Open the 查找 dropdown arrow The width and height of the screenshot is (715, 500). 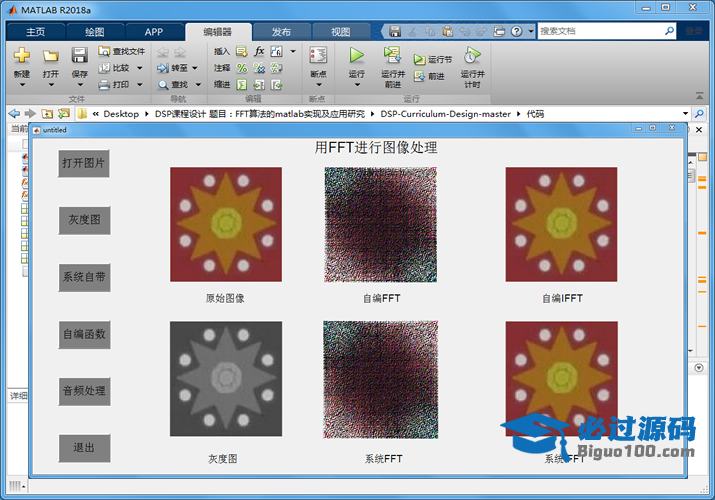198,85
